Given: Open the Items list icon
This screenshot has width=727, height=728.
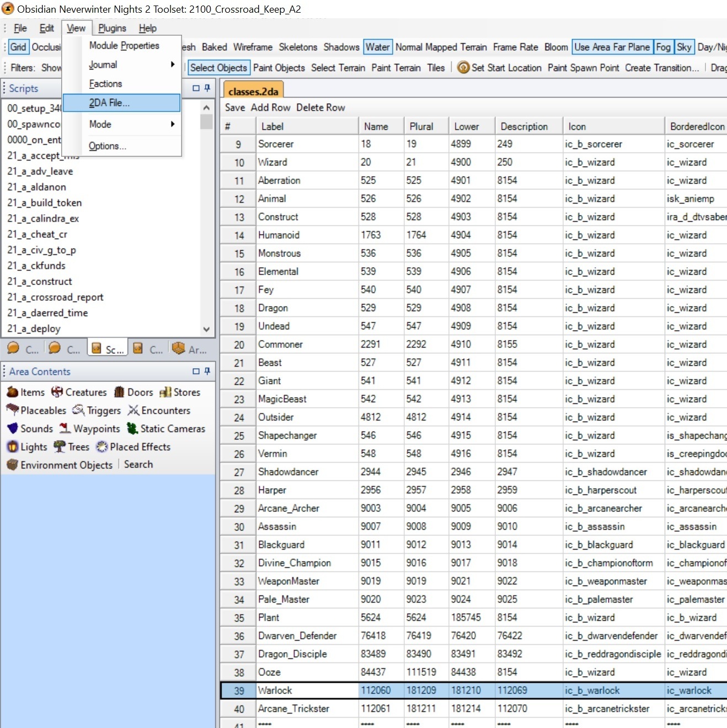Looking at the screenshot, I should click(12, 392).
